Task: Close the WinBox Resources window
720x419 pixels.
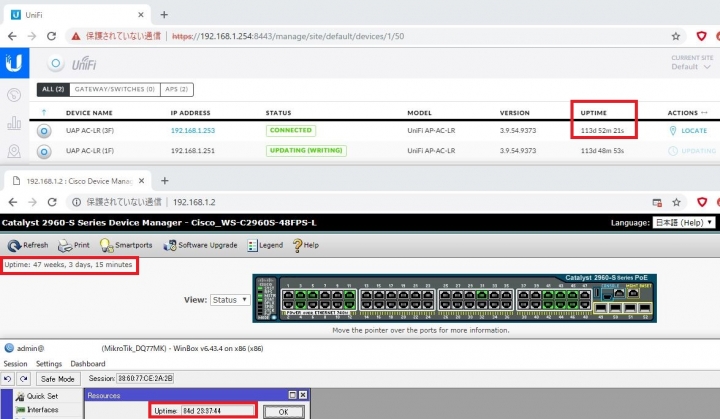Action: tap(303, 395)
